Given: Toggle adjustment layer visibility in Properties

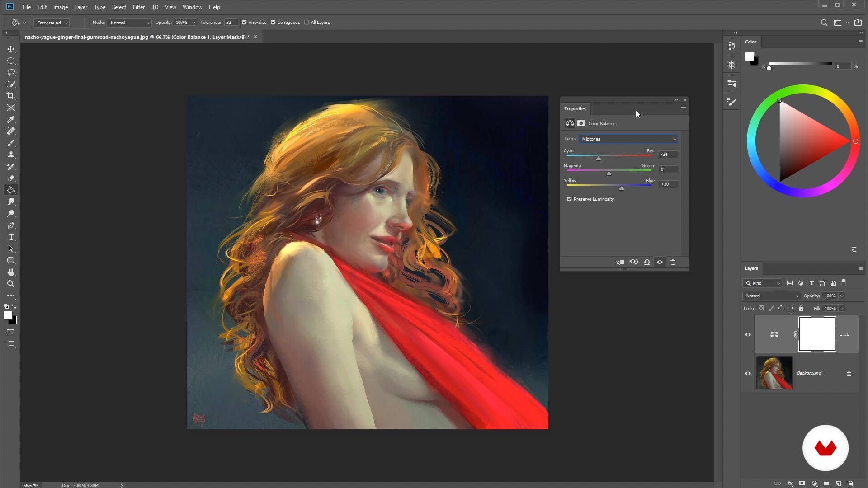Looking at the screenshot, I should (x=660, y=262).
